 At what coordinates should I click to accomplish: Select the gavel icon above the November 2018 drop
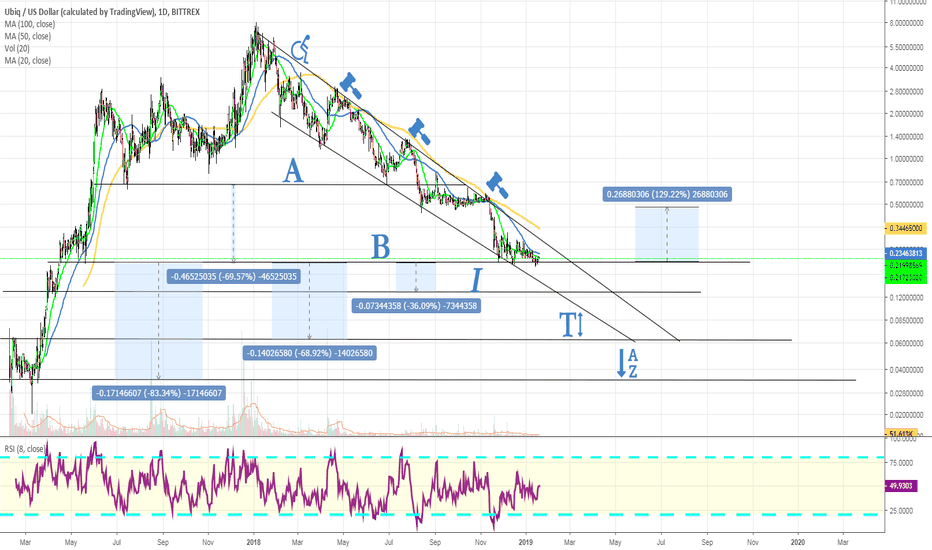[x=497, y=185]
